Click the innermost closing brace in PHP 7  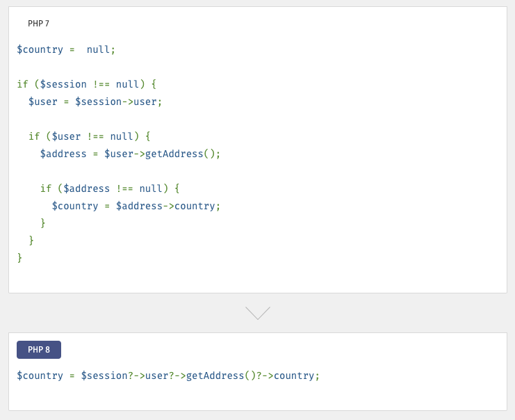pyautogui.click(x=43, y=223)
